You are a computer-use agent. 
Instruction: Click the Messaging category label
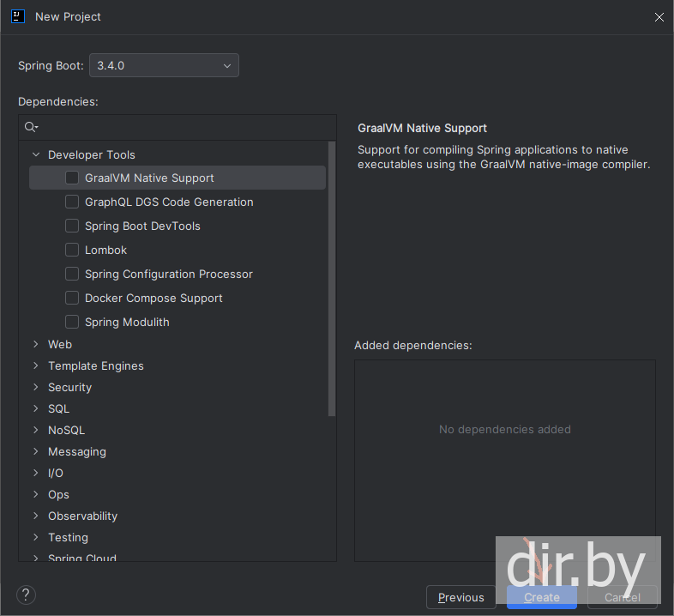coord(77,451)
